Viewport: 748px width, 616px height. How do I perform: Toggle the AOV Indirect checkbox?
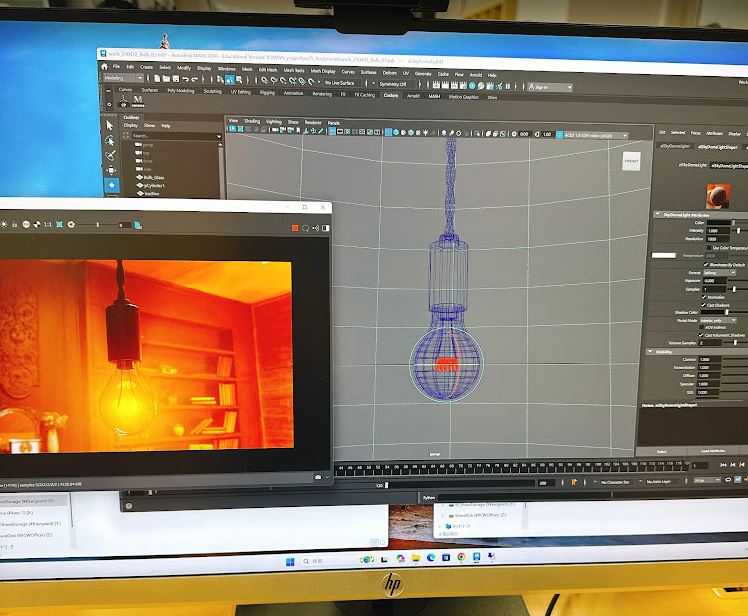(x=702, y=327)
